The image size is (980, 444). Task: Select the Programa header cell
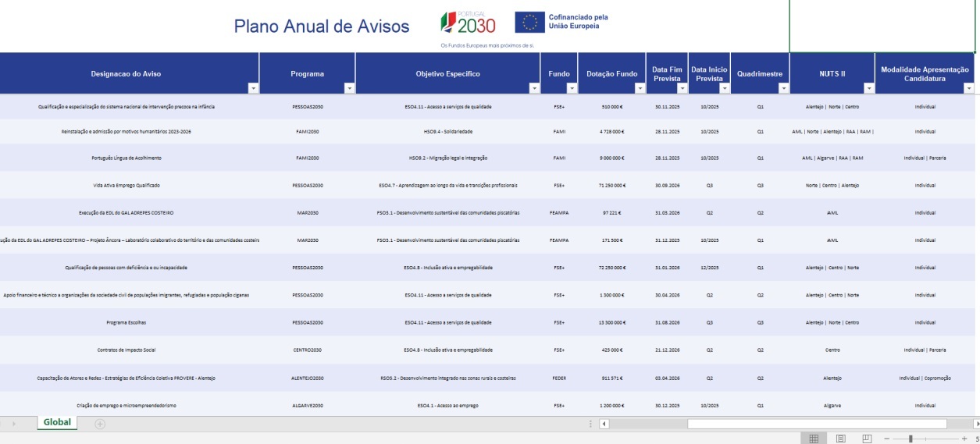307,73
